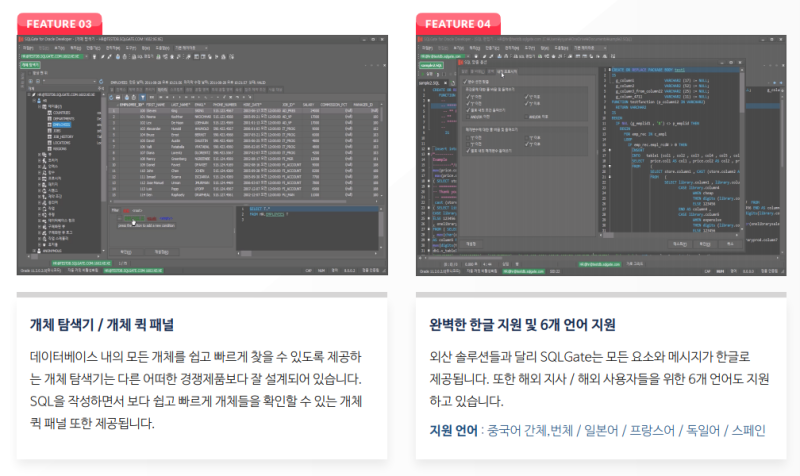Click the green 개체 탐색기 tab in FEATURE 03
This screenshot has height=476, width=800.
30,65
